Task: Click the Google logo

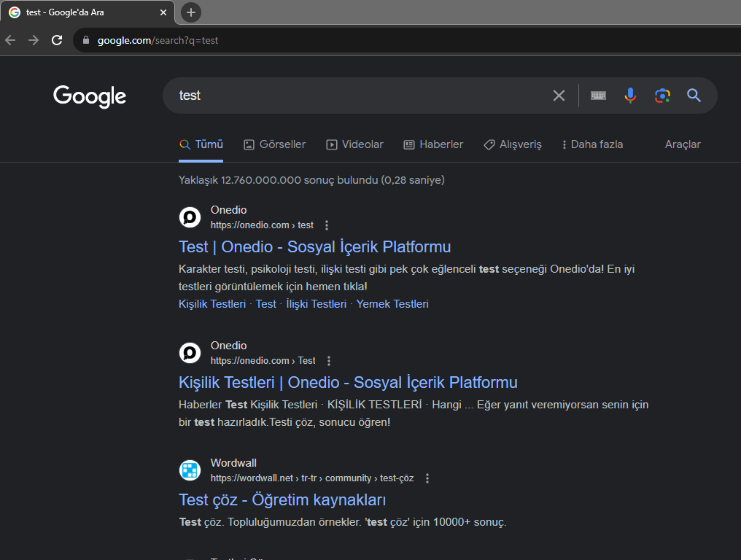Action: (x=90, y=96)
